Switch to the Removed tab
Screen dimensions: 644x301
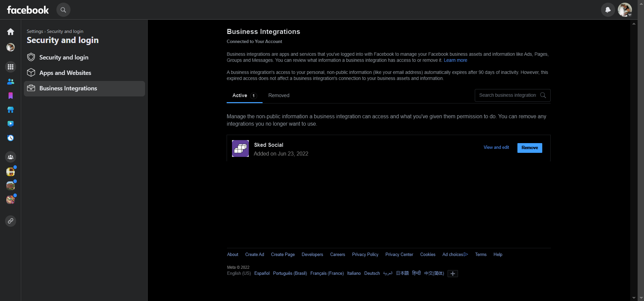[279, 95]
